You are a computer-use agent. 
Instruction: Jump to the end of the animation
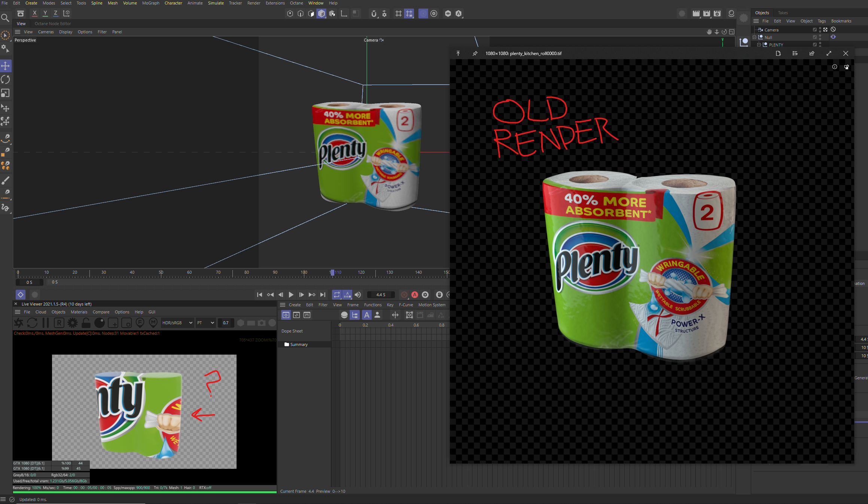(323, 295)
